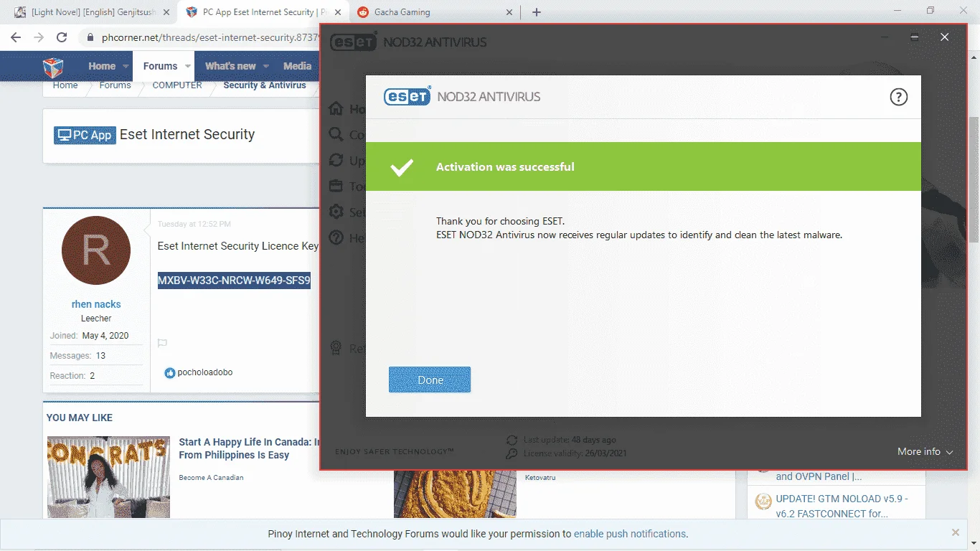980x551 pixels.
Task: Click the Home breadcrumb
Action: pyautogui.click(x=65, y=85)
